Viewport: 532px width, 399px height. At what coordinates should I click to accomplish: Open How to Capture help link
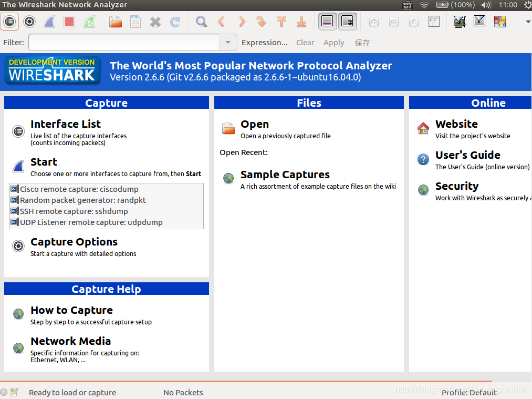pos(71,310)
